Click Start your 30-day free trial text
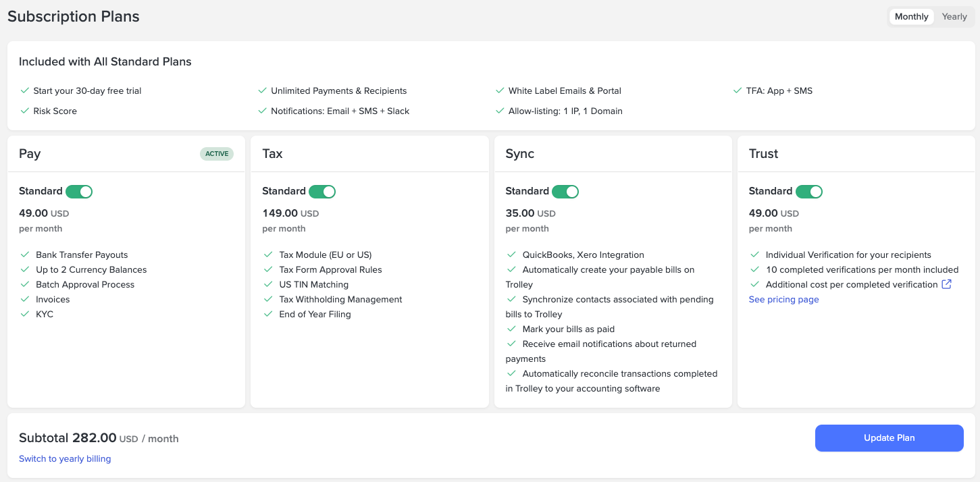980x482 pixels. (87, 91)
